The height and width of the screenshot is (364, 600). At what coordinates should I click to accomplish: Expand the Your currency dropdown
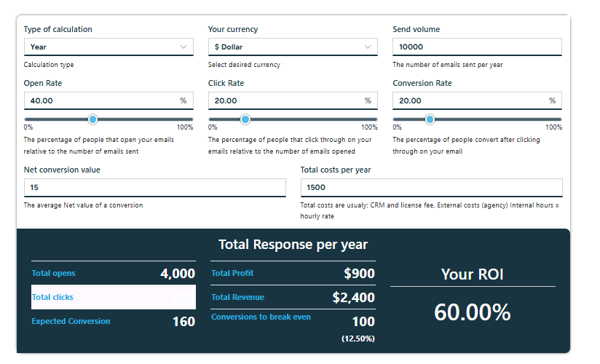point(292,47)
